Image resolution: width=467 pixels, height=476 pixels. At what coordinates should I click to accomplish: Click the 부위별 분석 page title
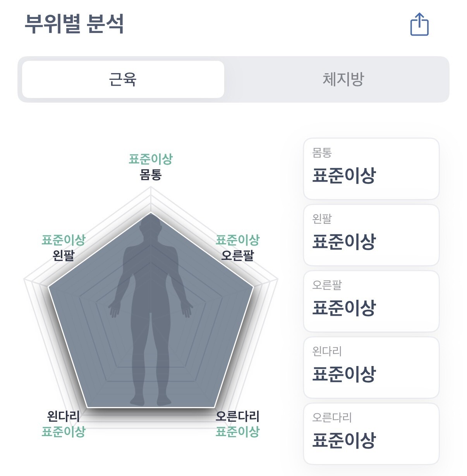click(74, 24)
